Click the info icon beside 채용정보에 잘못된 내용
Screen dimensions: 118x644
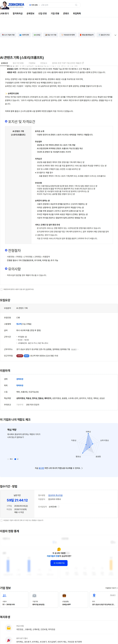(x=1, y=289)
